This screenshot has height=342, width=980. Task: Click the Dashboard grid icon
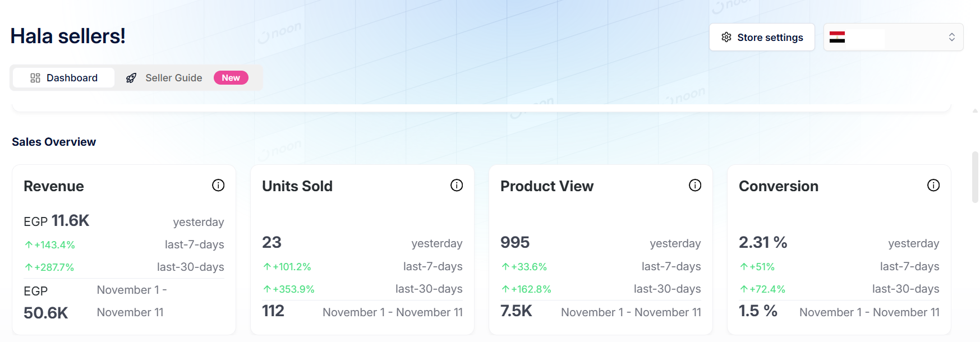(35, 78)
